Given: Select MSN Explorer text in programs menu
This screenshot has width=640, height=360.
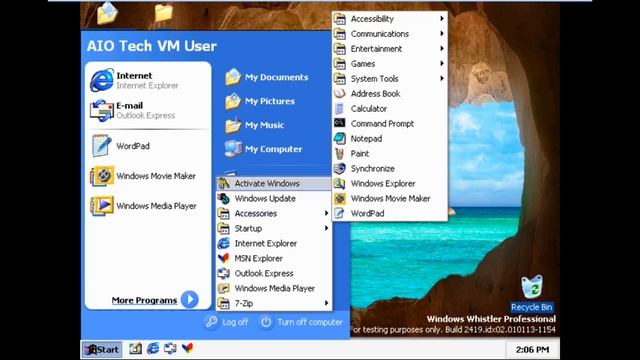Looking at the screenshot, I should (x=259, y=258).
